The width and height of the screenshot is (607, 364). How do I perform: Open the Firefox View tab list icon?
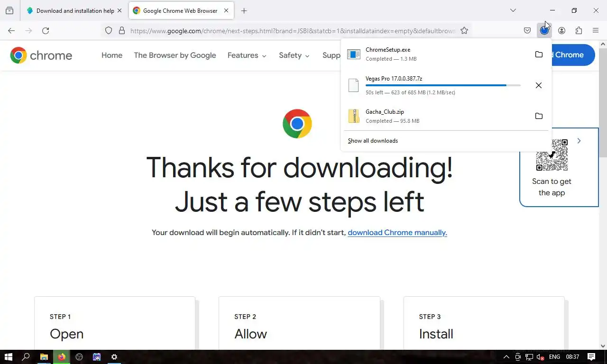[x=9, y=10]
